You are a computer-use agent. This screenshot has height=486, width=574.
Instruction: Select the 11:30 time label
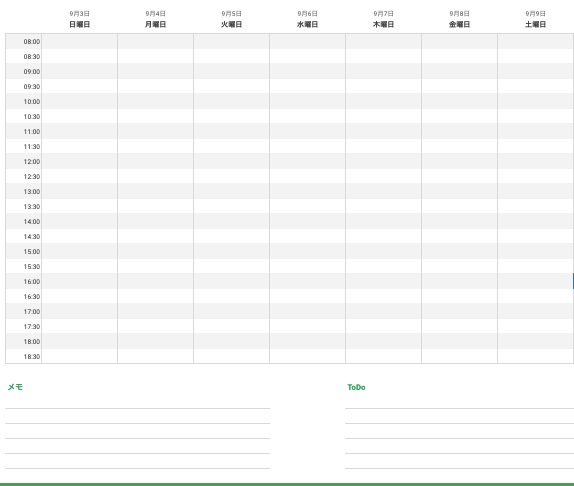point(32,147)
